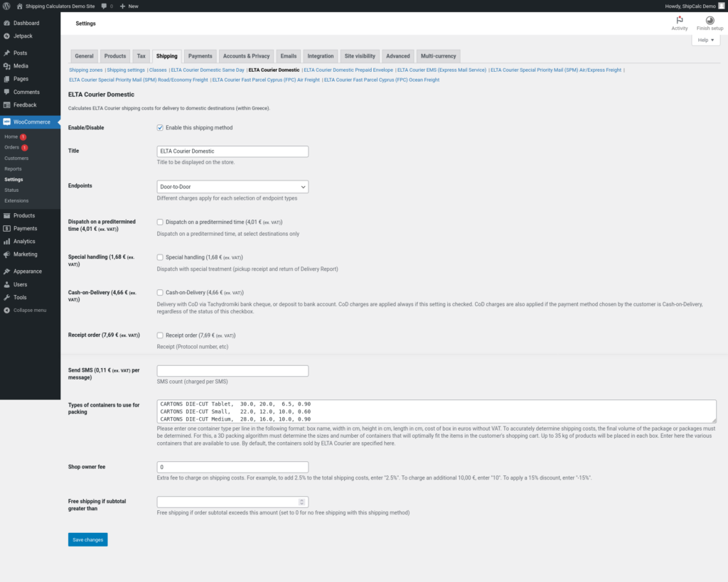Open the Integration tab

[321, 56]
